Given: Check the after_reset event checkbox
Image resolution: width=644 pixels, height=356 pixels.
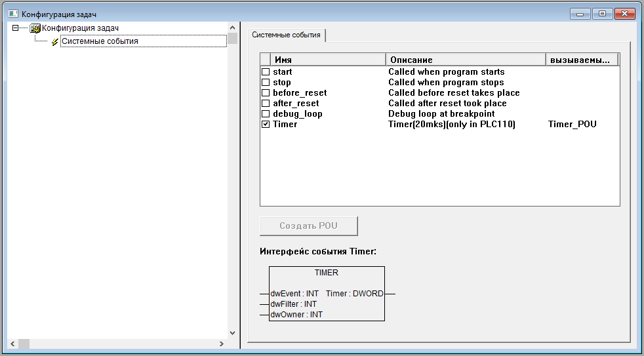Looking at the screenshot, I should click(x=266, y=103).
